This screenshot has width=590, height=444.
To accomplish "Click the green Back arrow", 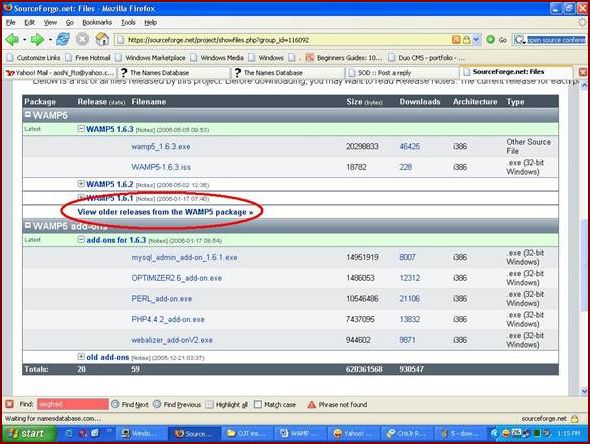I will click(12, 39).
